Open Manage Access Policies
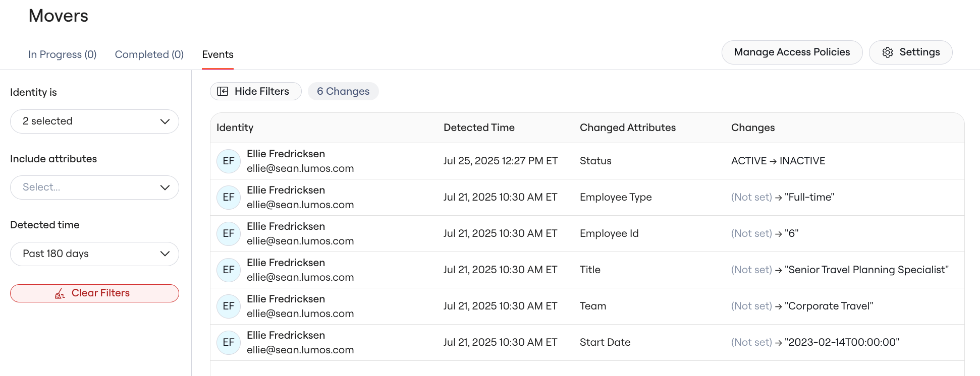 click(792, 52)
